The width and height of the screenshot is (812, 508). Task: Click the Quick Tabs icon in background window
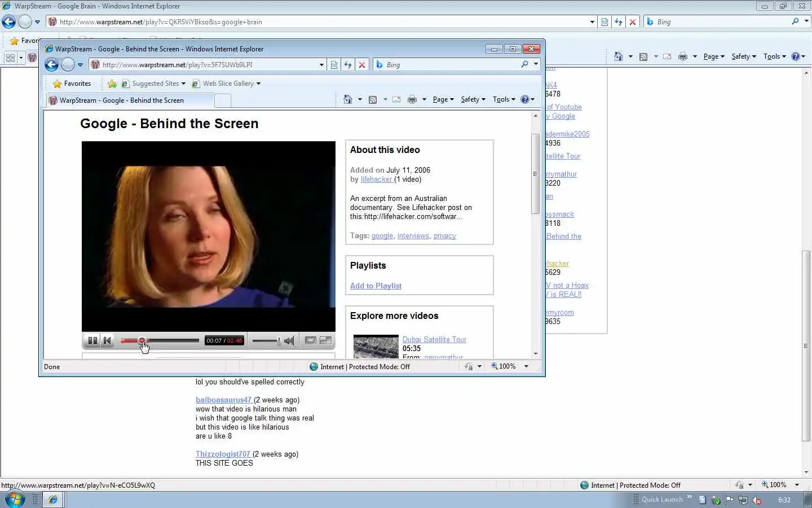click(10, 58)
